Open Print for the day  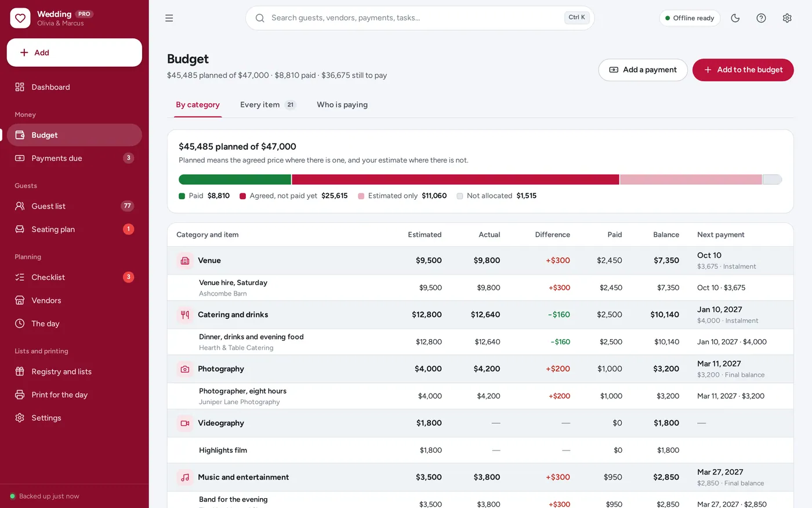(74, 395)
